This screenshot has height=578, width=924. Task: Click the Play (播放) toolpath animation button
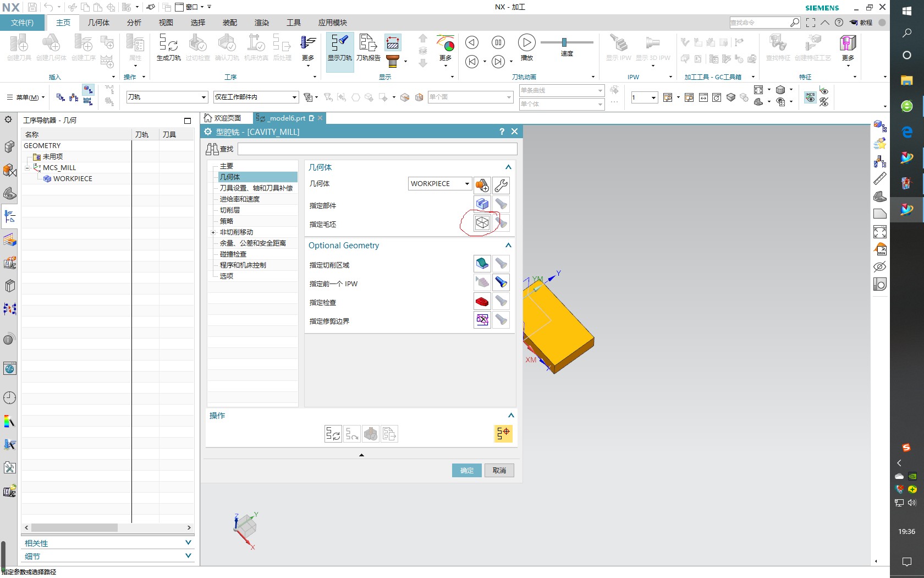[x=526, y=43]
